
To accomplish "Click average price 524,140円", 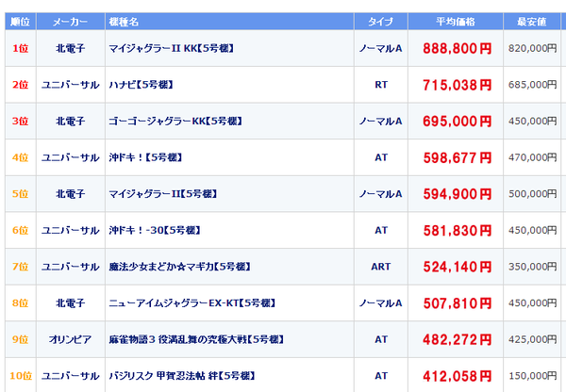I will (x=457, y=267).
